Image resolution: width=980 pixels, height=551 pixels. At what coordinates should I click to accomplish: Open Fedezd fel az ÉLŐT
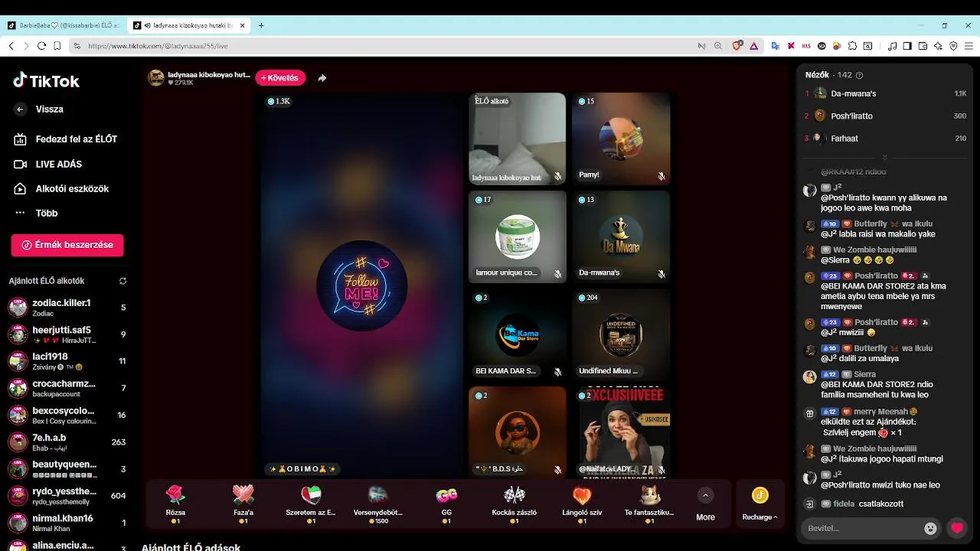[x=66, y=139]
